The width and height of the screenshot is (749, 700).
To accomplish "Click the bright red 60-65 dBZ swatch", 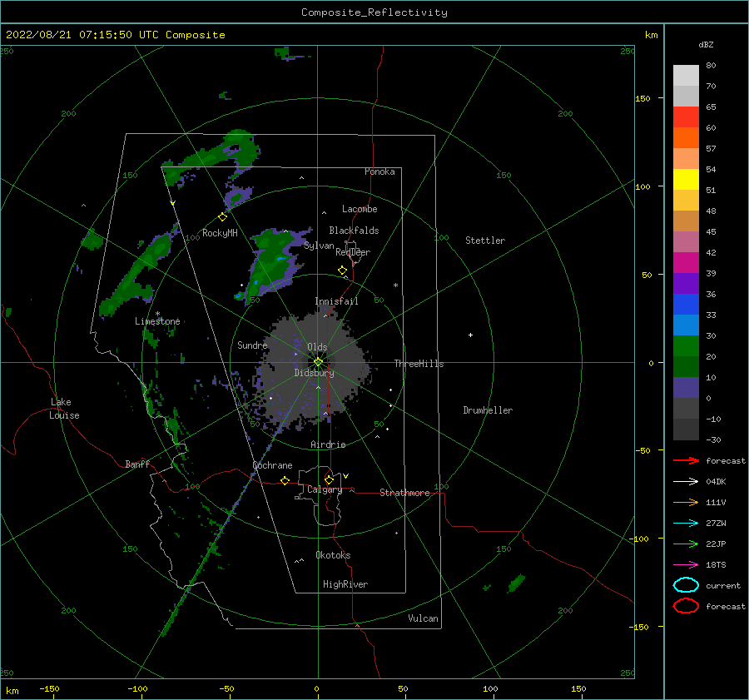I will 686,117.
